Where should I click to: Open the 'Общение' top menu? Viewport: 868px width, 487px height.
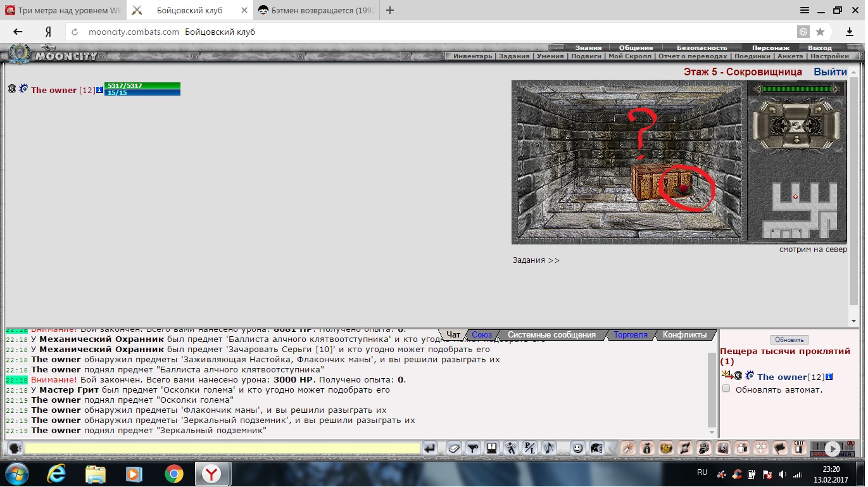pyautogui.click(x=636, y=47)
